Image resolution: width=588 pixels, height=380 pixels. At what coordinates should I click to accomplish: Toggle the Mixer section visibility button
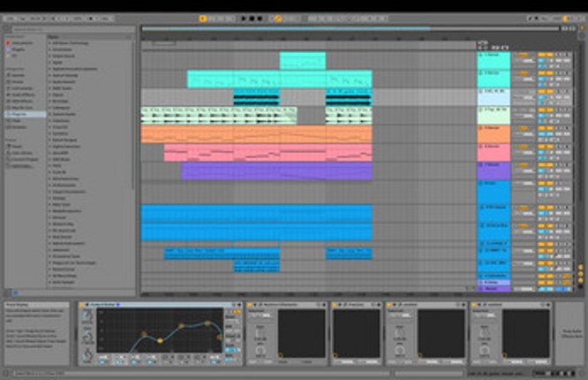[x=581, y=280]
